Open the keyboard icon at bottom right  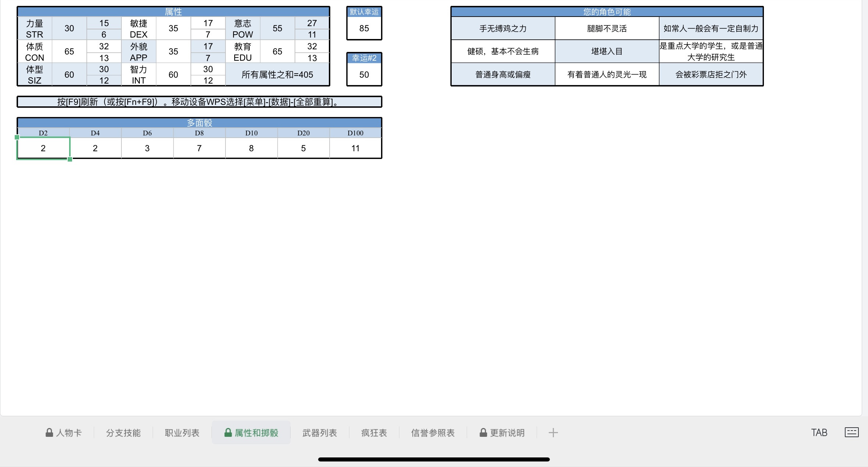point(851,432)
